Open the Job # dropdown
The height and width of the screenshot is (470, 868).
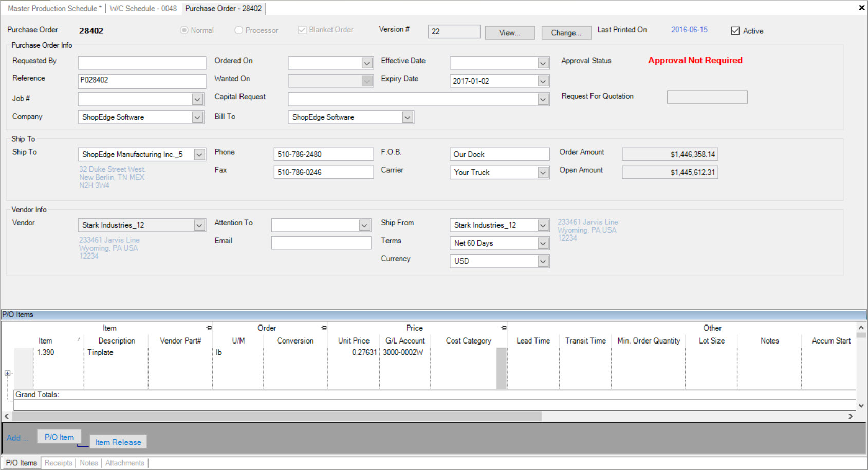coord(197,99)
